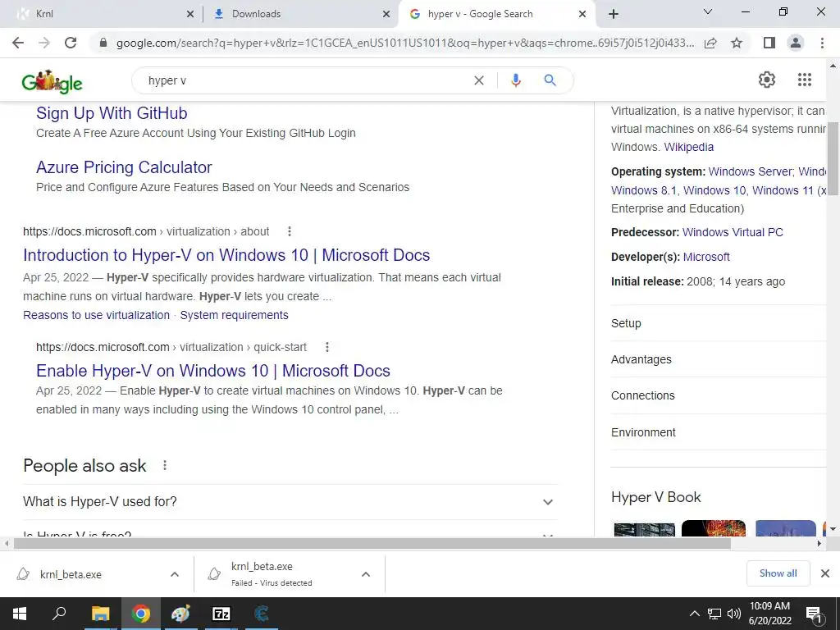Close the hyper v Google Search tab
Image resolution: width=840 pixels, height=630 pixels.
point(582,14)
